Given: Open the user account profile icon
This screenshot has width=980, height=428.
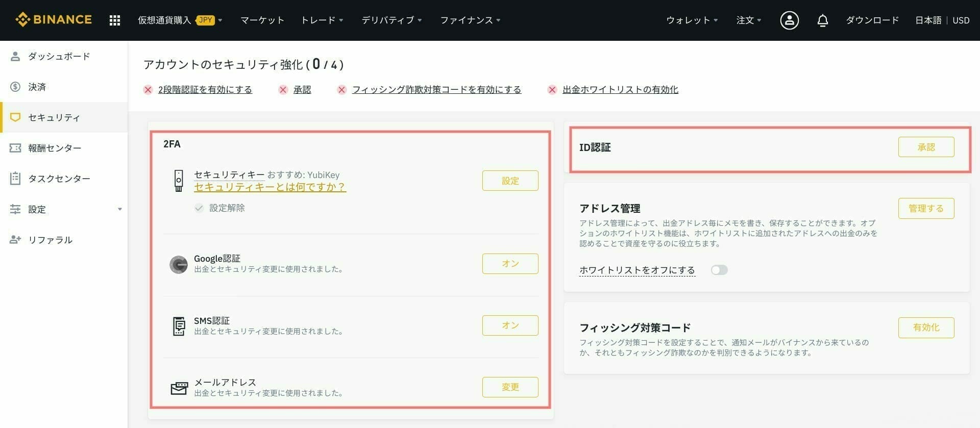Looking at the screenshot, I should click(789, 20).
